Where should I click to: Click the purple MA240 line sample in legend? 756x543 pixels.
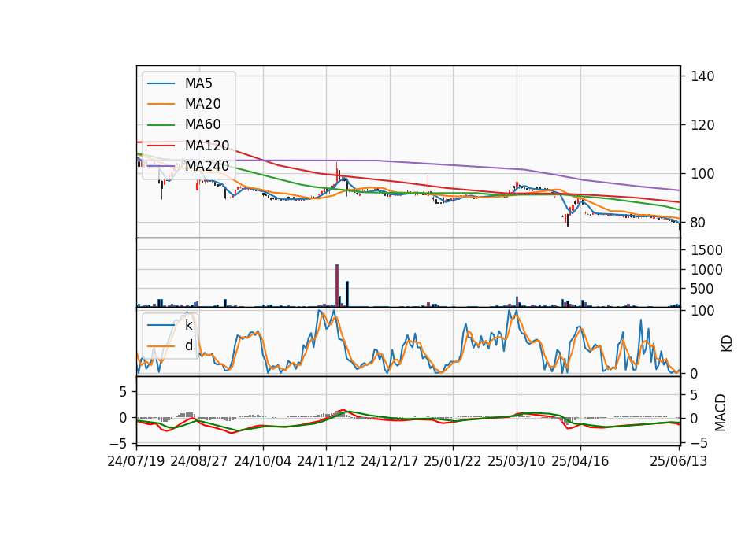(x=161, y=166)
